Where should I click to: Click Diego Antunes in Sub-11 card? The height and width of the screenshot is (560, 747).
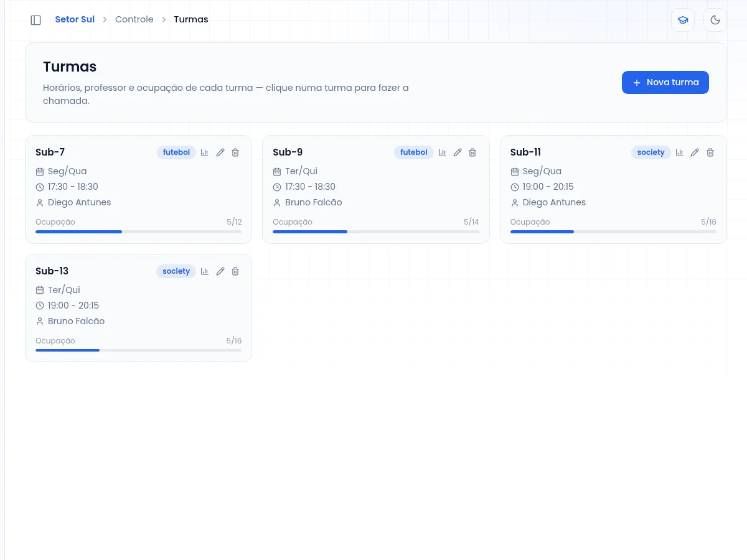coord(554,202)
